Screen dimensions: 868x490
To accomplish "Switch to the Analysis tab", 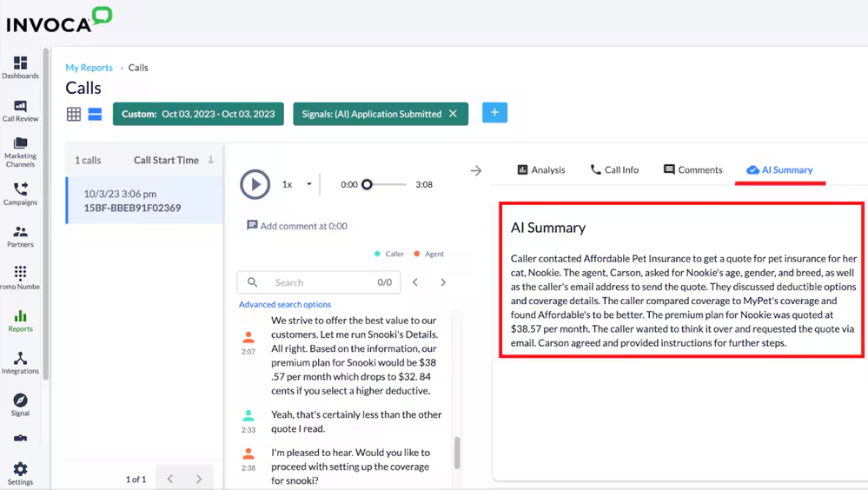I will tap(540, 169).
